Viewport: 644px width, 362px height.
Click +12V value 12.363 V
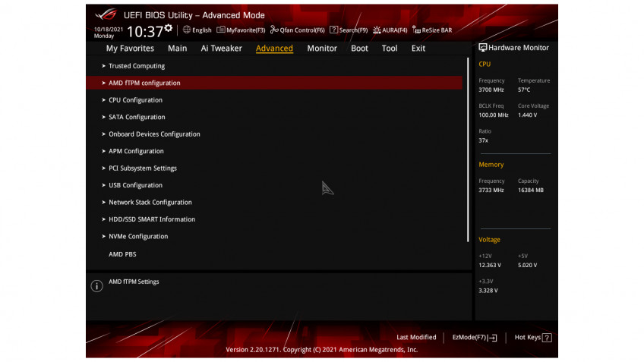[490, 266]
